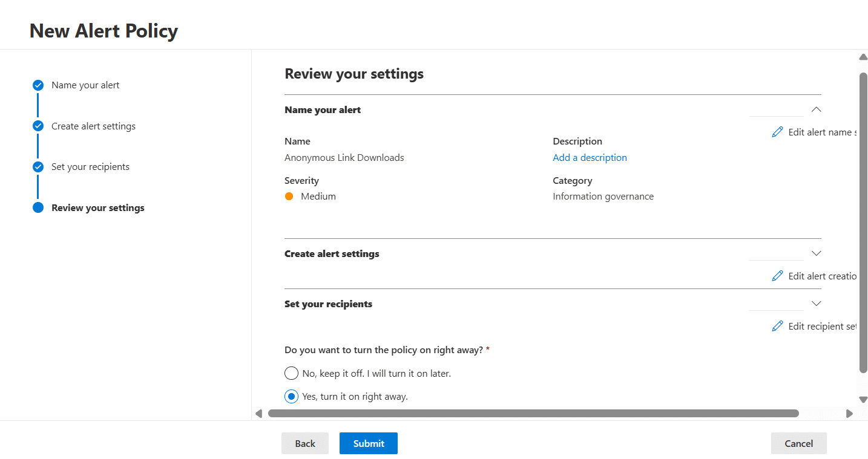Image resolution: width=868 pixels, height=459 pixels.
Task: Click the Edit recipient settings link text
Action: [x=823, y=327]
